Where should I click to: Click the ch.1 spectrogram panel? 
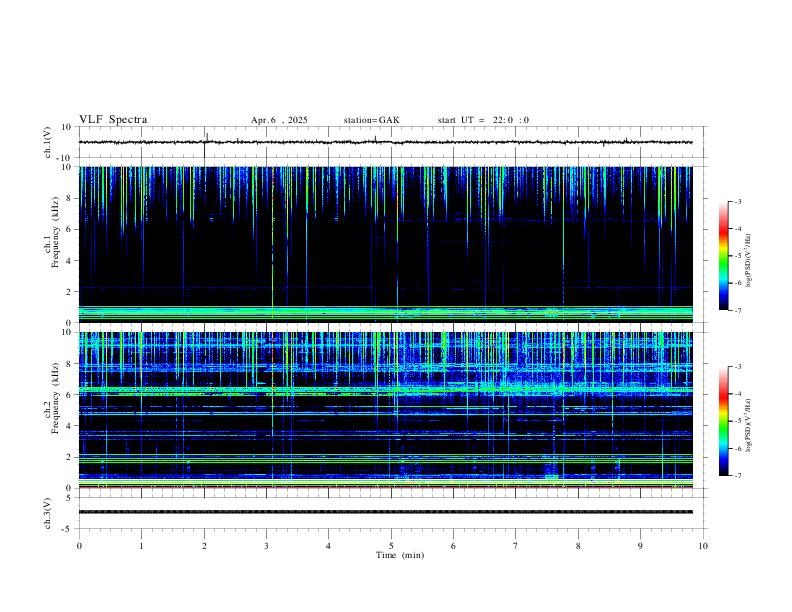(385, 244)
